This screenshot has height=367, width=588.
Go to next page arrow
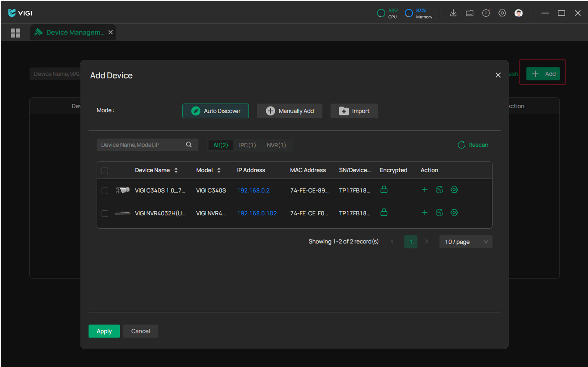(426, 241)
